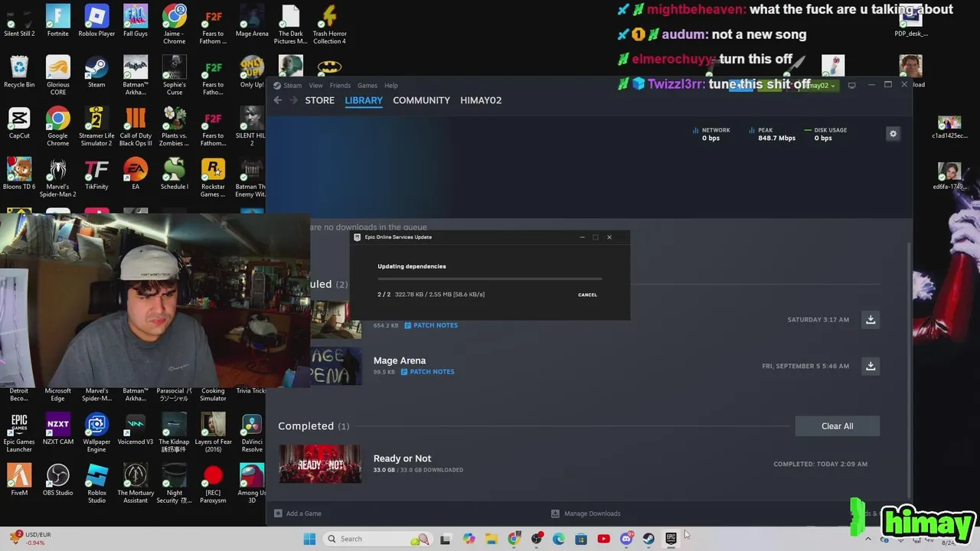
Task: Select the Wallpaper Engine desktop icon
Action: point(96,432)
